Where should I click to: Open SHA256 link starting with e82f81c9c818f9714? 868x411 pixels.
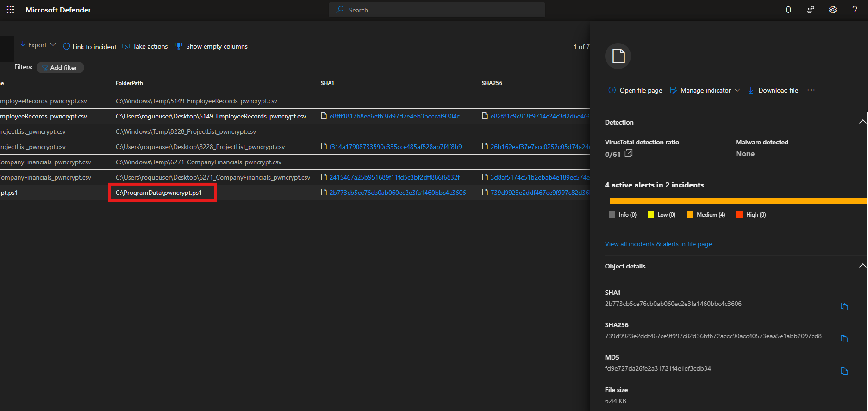(x=540, y=116)
